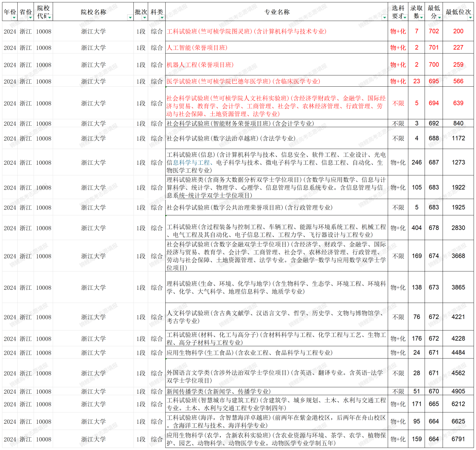
Task: Click lowest rank value 1273
Action: click(458, 163)
